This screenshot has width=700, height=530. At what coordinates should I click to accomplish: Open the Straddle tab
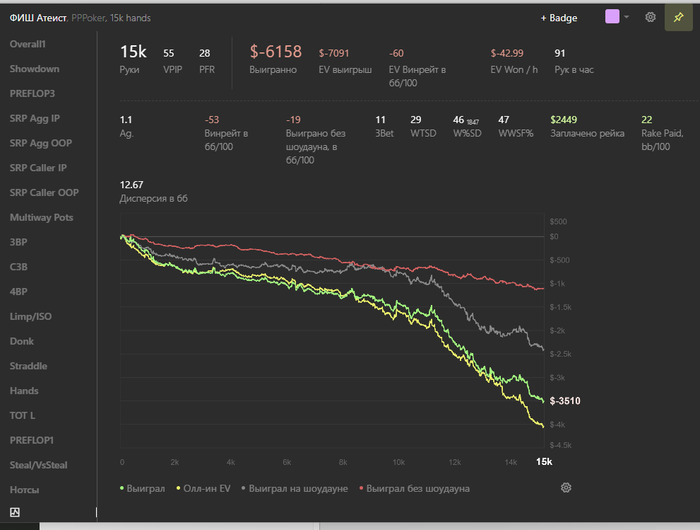28,366
